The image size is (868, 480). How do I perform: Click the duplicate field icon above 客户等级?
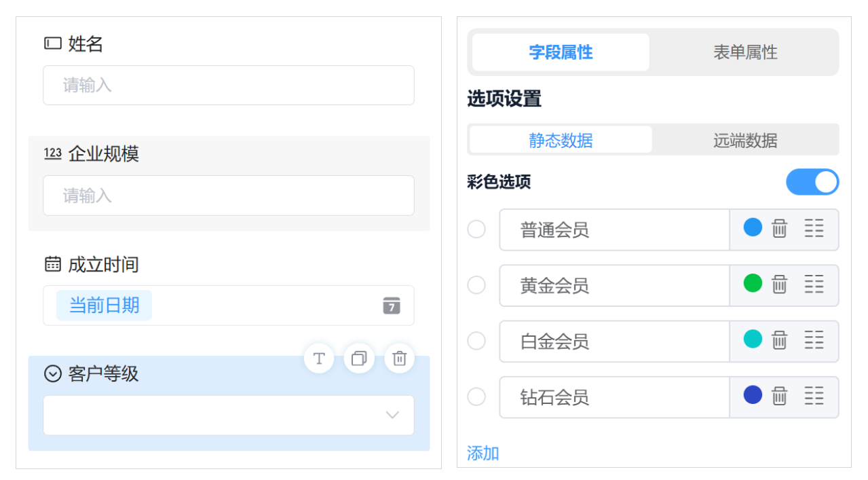click(359, 358)
